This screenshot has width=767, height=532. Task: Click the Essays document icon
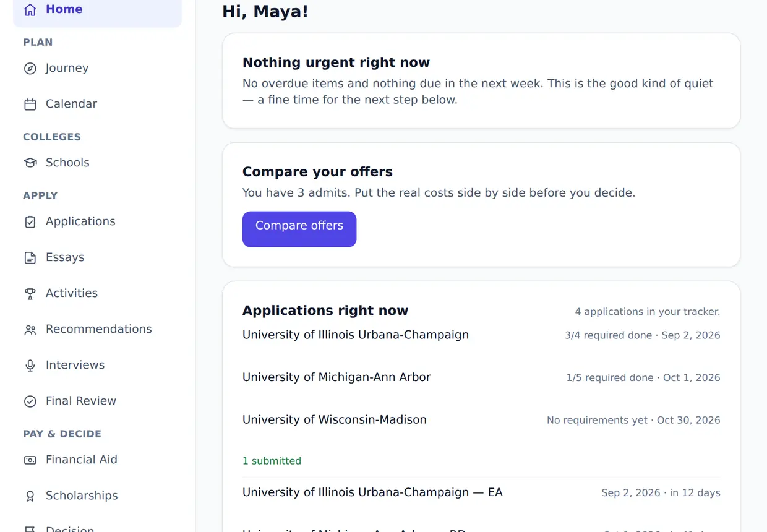click(x=30, y=258)
